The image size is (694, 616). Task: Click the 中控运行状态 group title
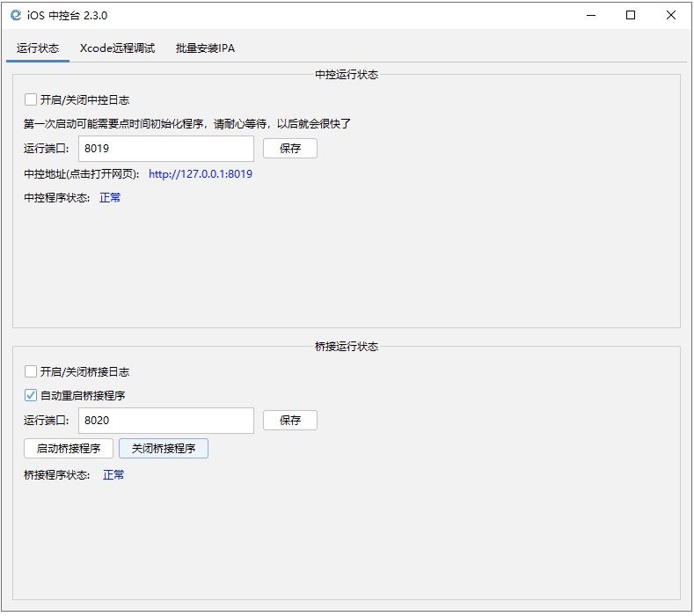click(347, 75)
